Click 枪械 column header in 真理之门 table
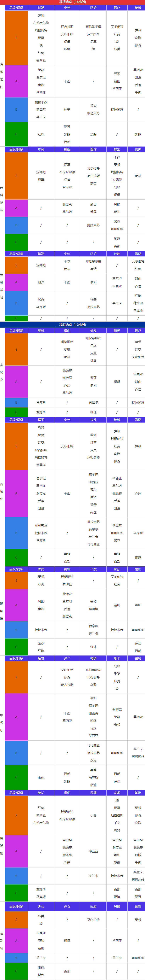 [138, 8]
